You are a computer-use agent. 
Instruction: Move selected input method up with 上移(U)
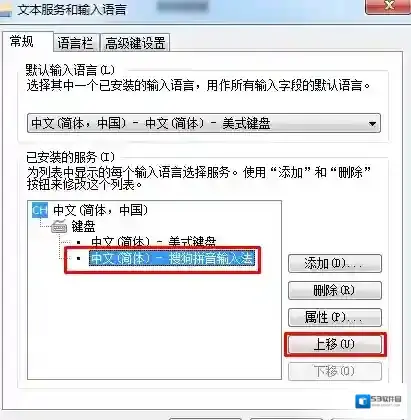(335, 344)
